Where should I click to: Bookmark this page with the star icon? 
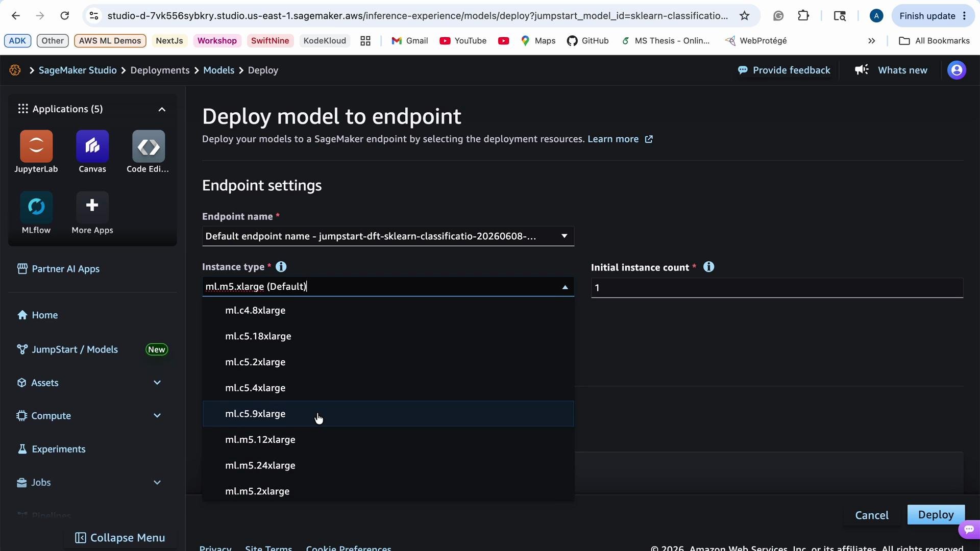tap(745, 16)
